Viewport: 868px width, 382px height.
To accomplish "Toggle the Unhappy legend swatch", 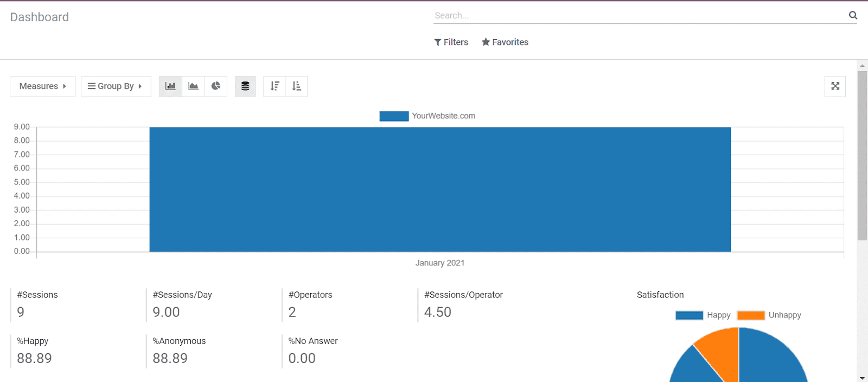I will pyautogui.click(x=751, y=315).
